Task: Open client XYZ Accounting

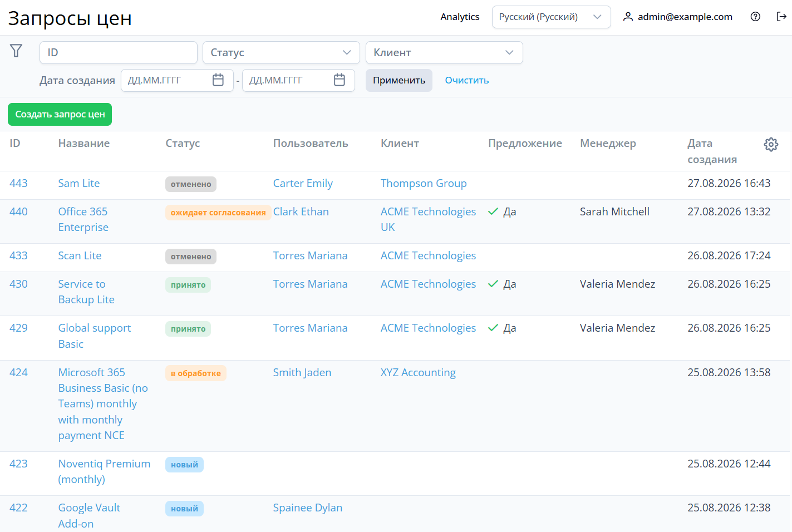Action: (x=418, y=372)
